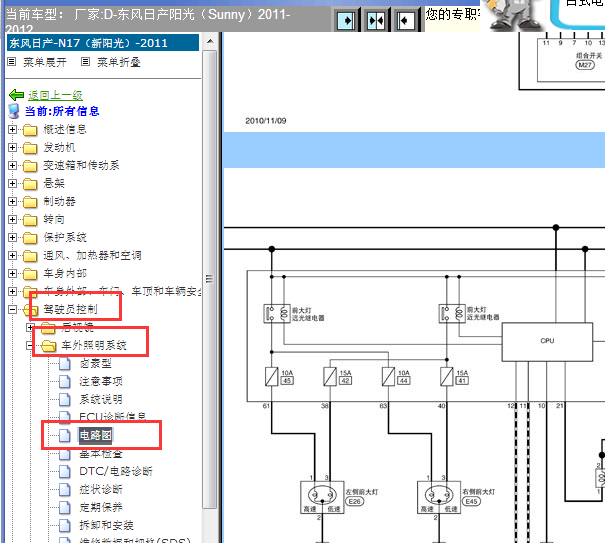Click the folder icon for 转向
Screen dimensions: 605x543
pyautogui.click(x=30, y=220)
